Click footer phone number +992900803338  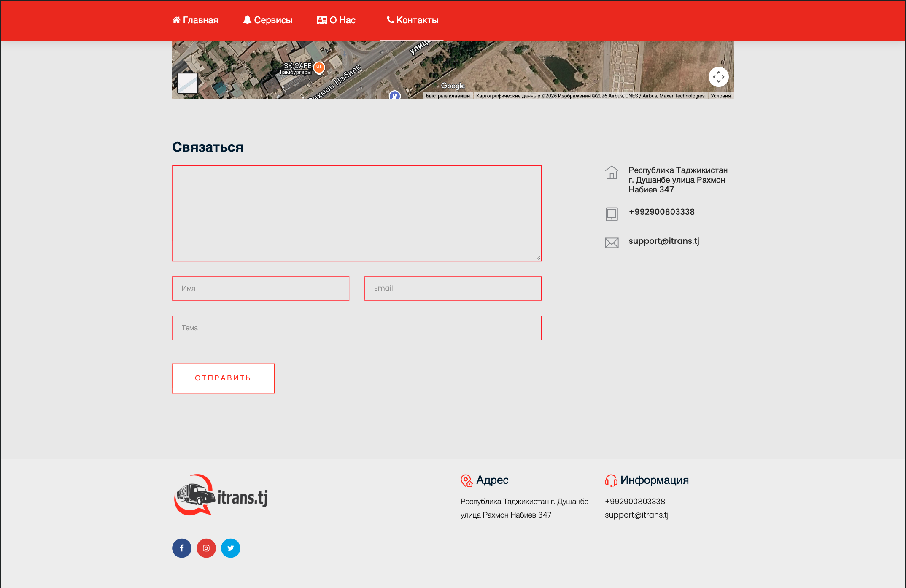635,502
